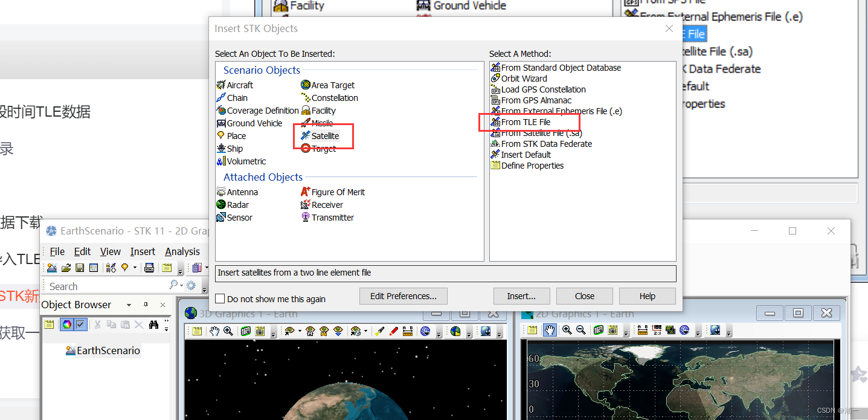Open the View menu in STK
Viewport: 868px width, 420px height.
(x=111, y=251)
